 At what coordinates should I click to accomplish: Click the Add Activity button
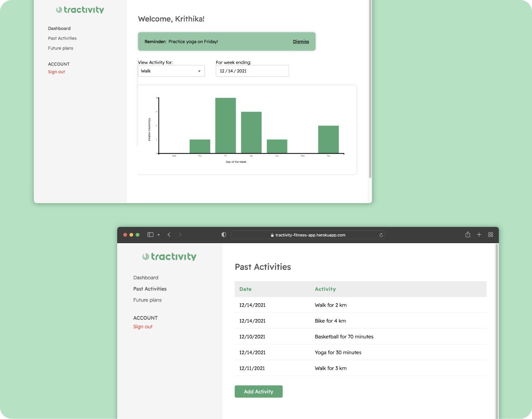pos(259,391)
